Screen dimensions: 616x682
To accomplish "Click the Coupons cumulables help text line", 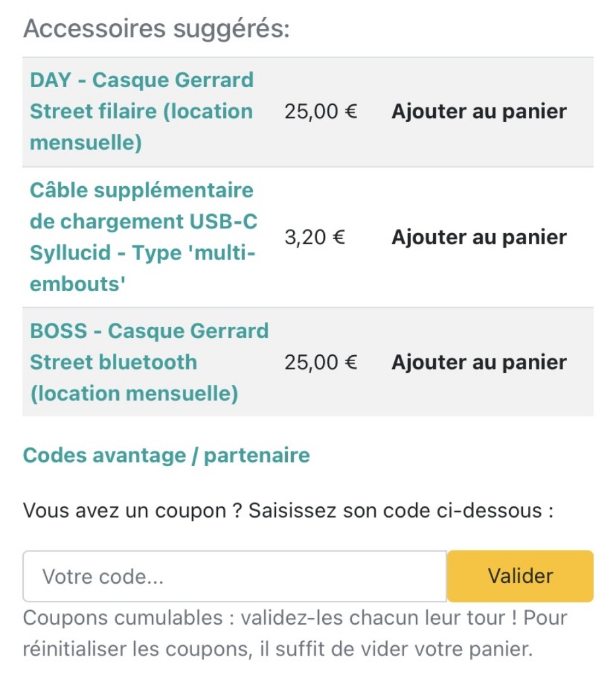I will [x=295, y=617].
